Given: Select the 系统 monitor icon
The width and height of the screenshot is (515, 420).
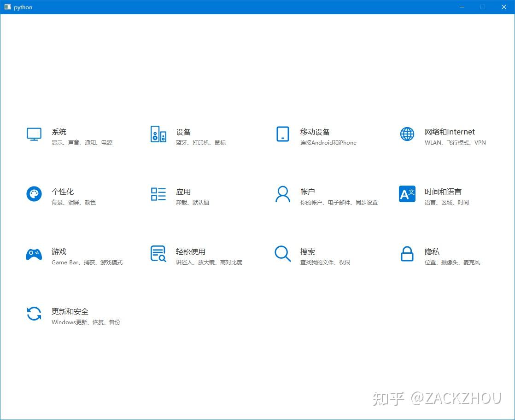Looking at the screenshot, I should coord(34,134).
